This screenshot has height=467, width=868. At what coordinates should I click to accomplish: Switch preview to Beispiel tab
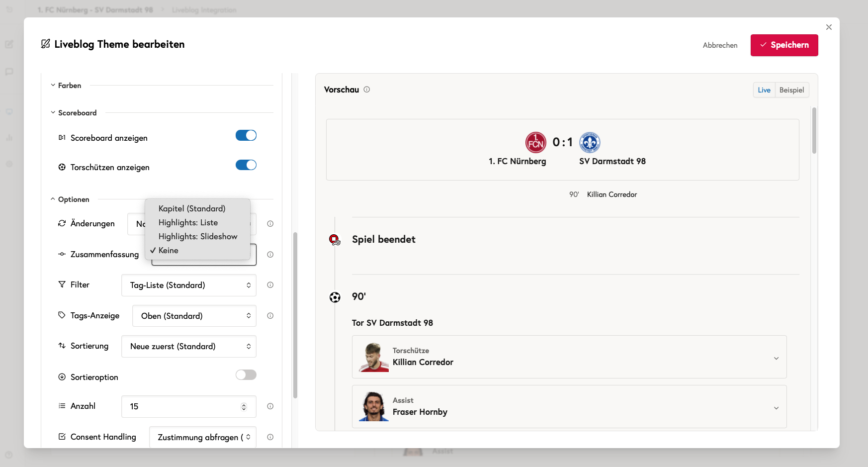[792, 90]
